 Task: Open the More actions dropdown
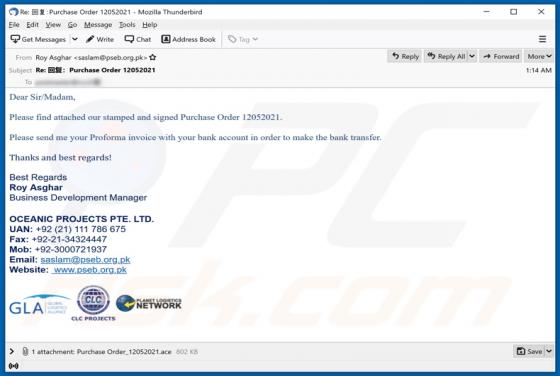tap(539, 56)
